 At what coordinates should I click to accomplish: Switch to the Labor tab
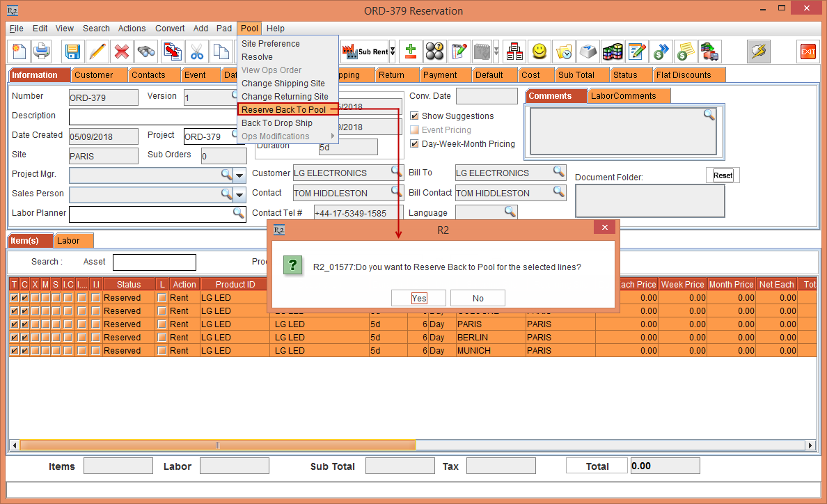[x=68, y=241]
